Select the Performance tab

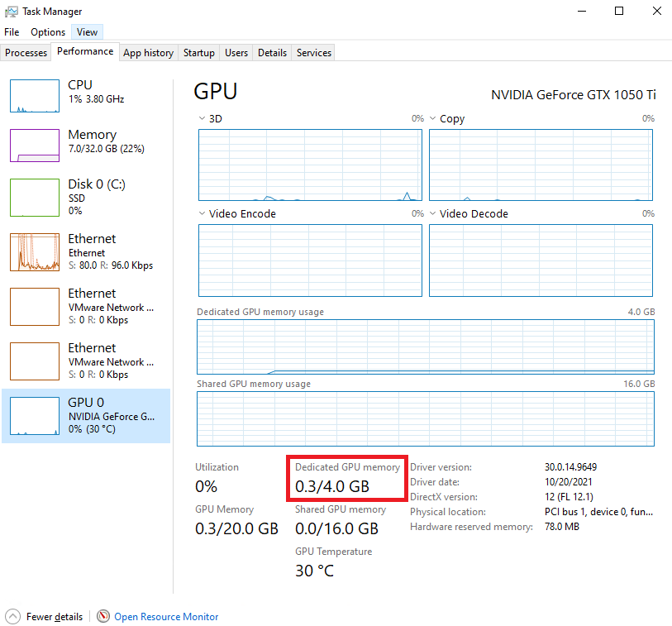click(85, 51)
